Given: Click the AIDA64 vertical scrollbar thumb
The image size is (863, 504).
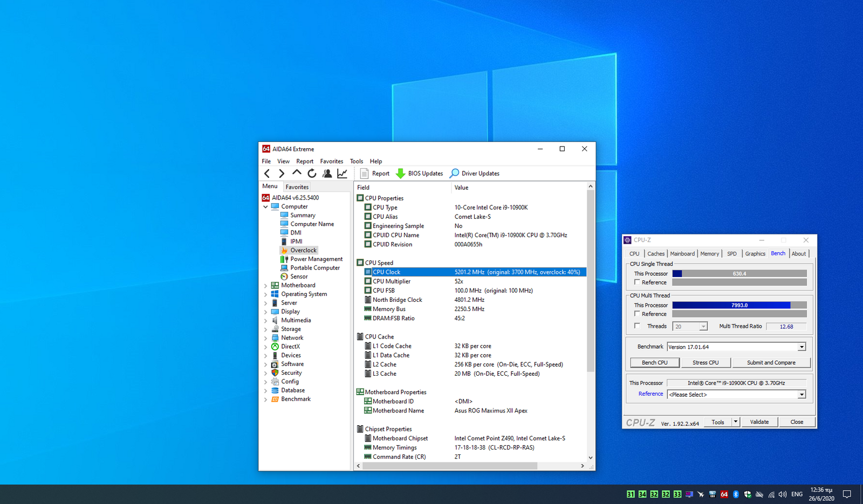Looking at the screenshot, I should click(x=590, y=280).
